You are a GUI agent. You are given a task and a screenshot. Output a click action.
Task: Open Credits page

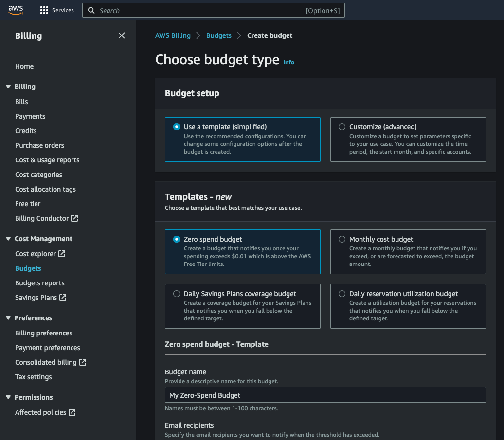26,131
